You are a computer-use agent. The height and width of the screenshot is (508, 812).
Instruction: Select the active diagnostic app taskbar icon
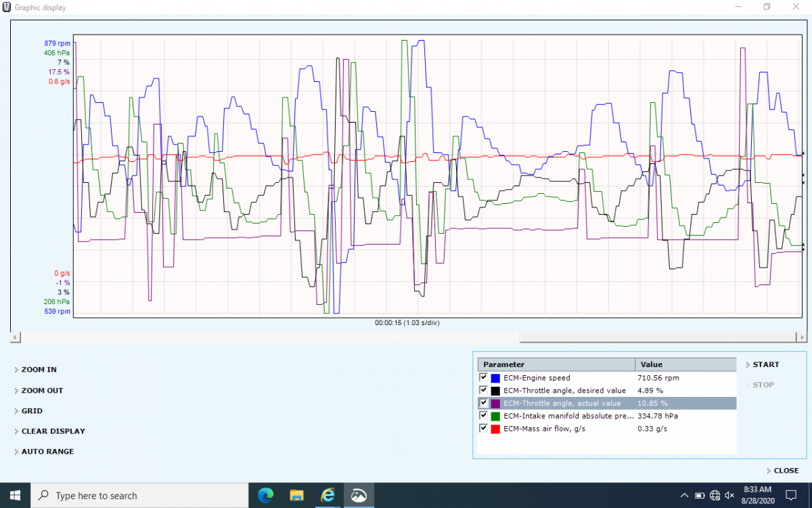pyautogui.click(x=359, y=495)
